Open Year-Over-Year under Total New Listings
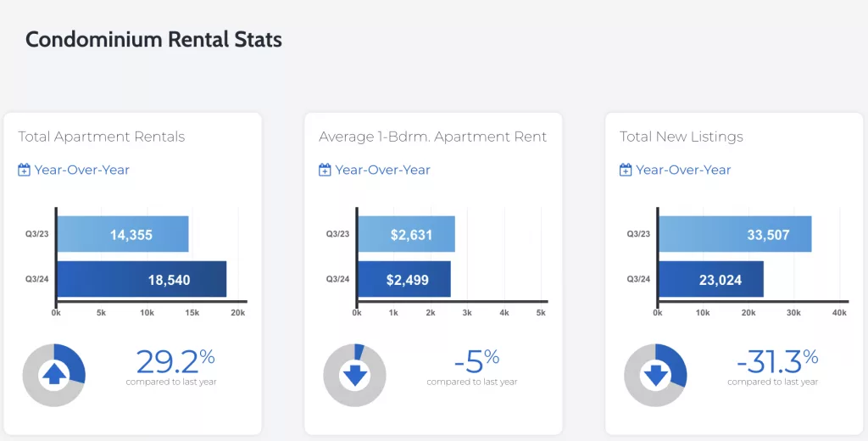This screenshot has width=868, height=441. click(x=683, y=170)
